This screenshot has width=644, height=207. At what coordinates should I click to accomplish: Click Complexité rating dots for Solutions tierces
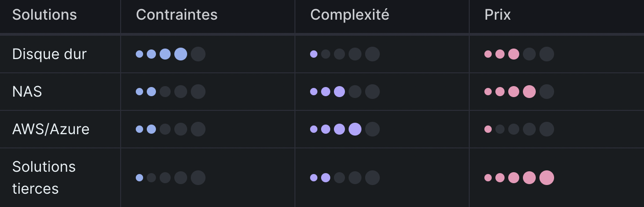(x=344, y=178)
